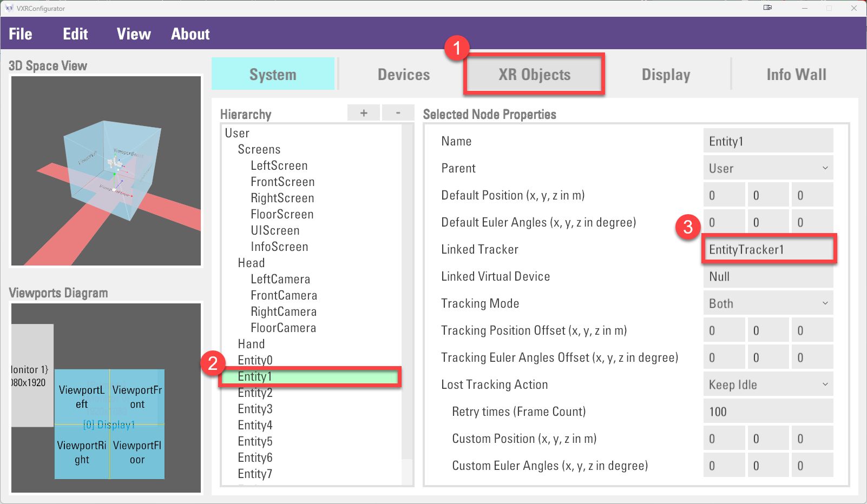Select FrontCamera node in hierarchy
The image size is (867, 504).
[284, 295]
